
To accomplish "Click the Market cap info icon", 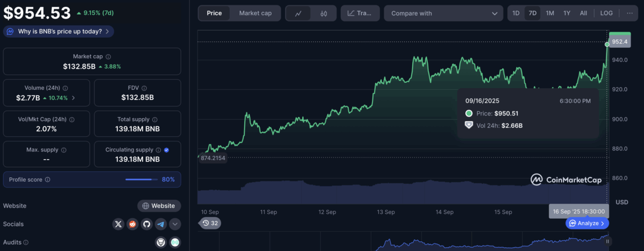I will 108,56.
